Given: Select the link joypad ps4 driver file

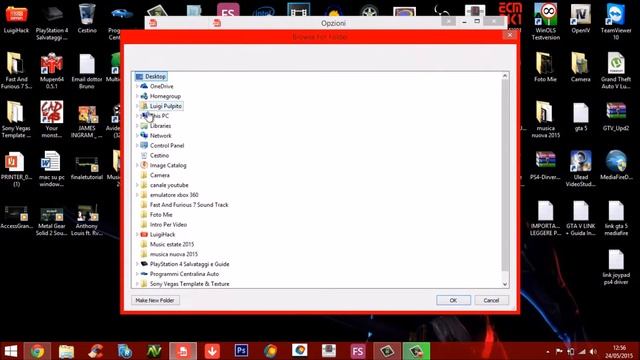Looking at the screenshot, I should point(616,267).
